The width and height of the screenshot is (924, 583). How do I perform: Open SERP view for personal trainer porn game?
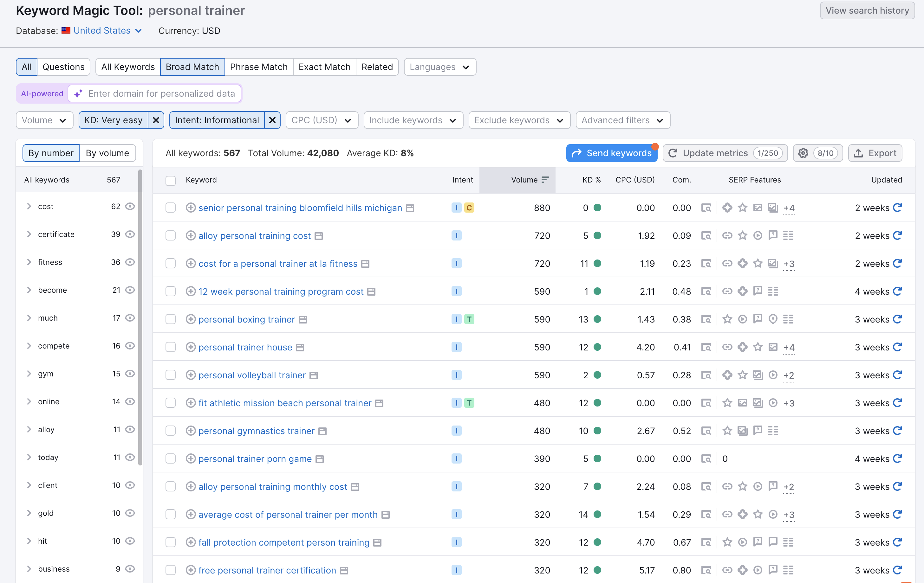[706, 459]
